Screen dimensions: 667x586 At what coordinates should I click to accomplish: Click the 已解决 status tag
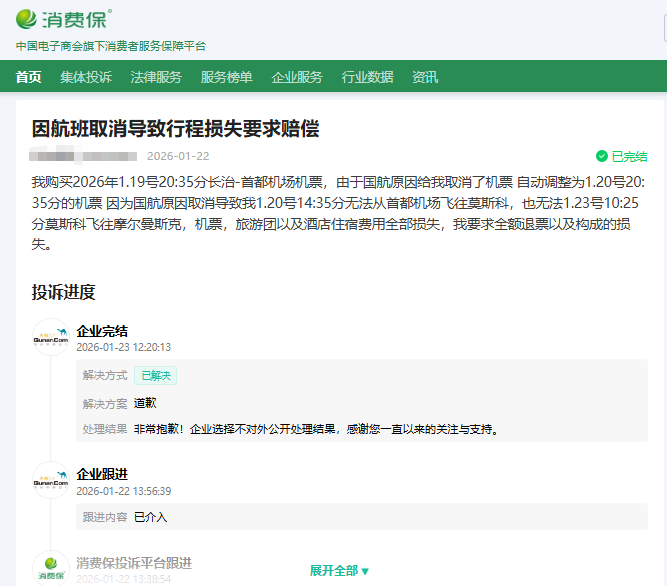click(155, 376)
